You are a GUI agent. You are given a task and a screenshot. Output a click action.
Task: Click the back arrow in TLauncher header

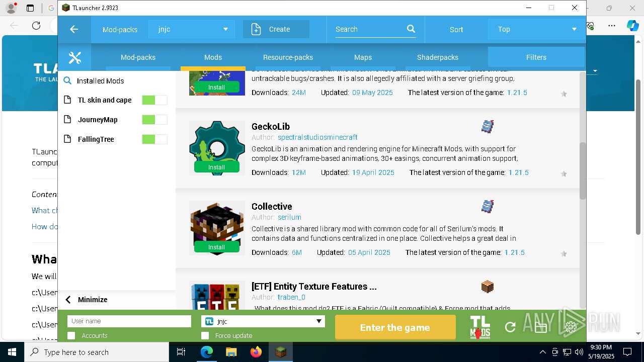74,29
